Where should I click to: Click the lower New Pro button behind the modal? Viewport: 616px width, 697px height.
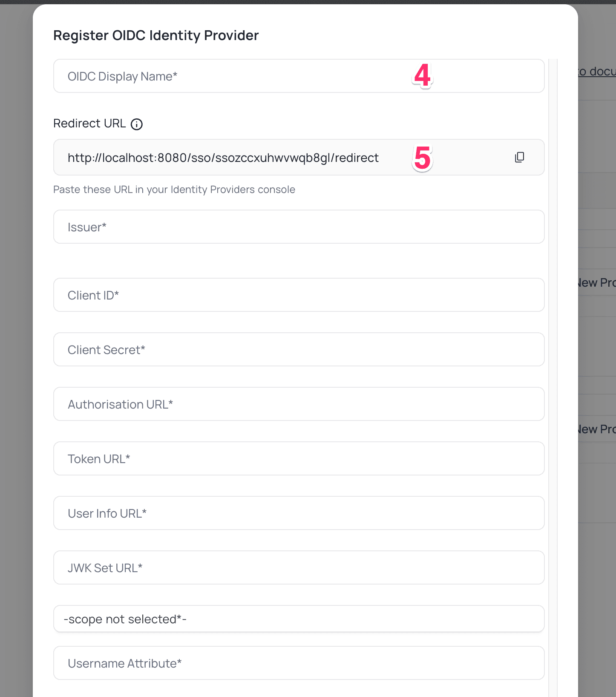596,429
